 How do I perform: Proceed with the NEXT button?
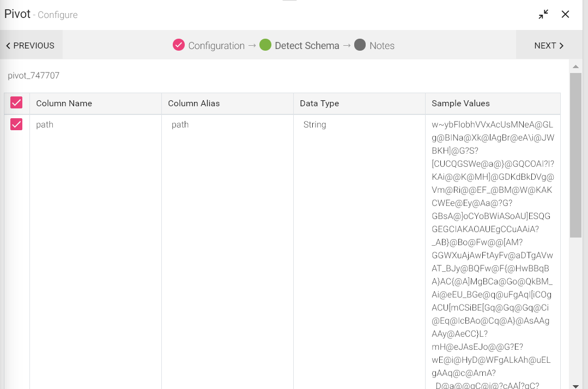[x=549, y=46]
